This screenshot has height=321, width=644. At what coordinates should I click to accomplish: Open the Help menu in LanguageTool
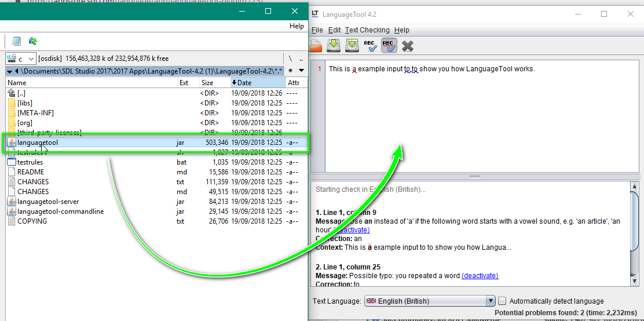point(402,30)
